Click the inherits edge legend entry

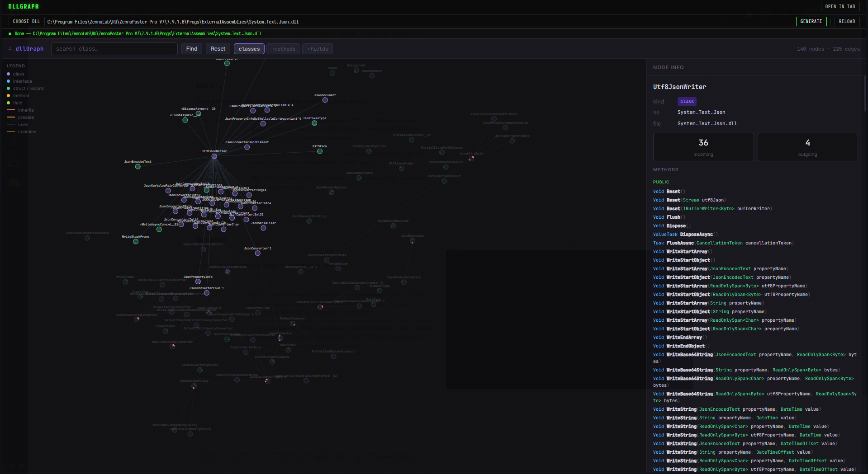coord(20,110)
